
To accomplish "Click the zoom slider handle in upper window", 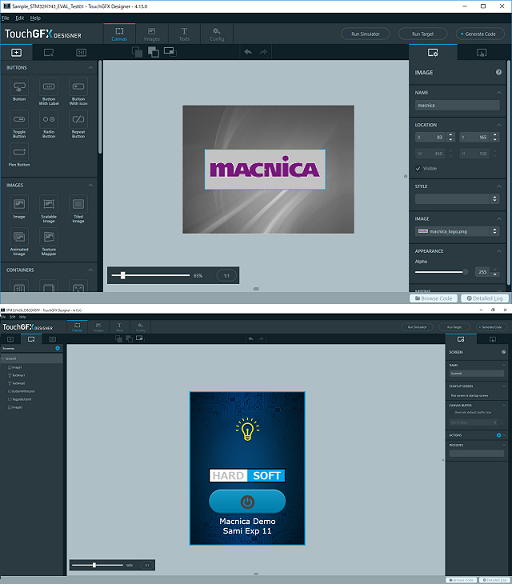I will (123, 276).
